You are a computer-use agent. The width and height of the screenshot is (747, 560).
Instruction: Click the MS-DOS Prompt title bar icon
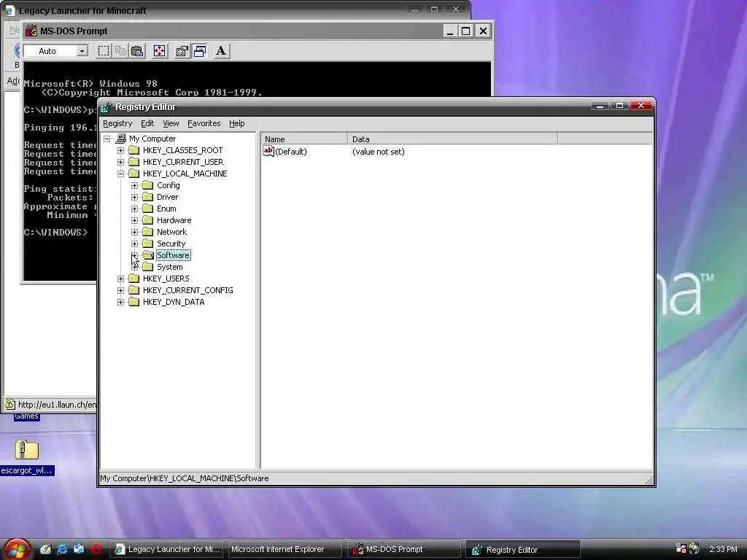pyautogui.click(x=31, y=31)
